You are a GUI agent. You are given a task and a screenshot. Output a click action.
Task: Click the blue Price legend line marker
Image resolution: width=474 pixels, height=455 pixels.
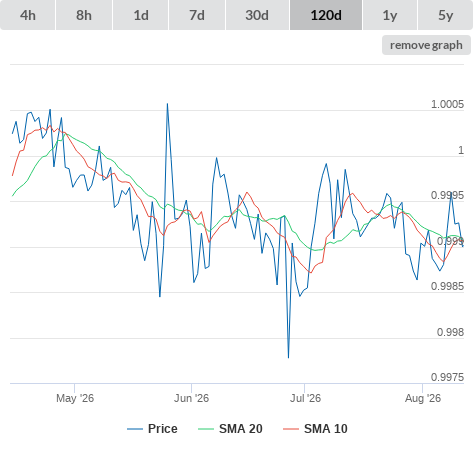point(135,429)
